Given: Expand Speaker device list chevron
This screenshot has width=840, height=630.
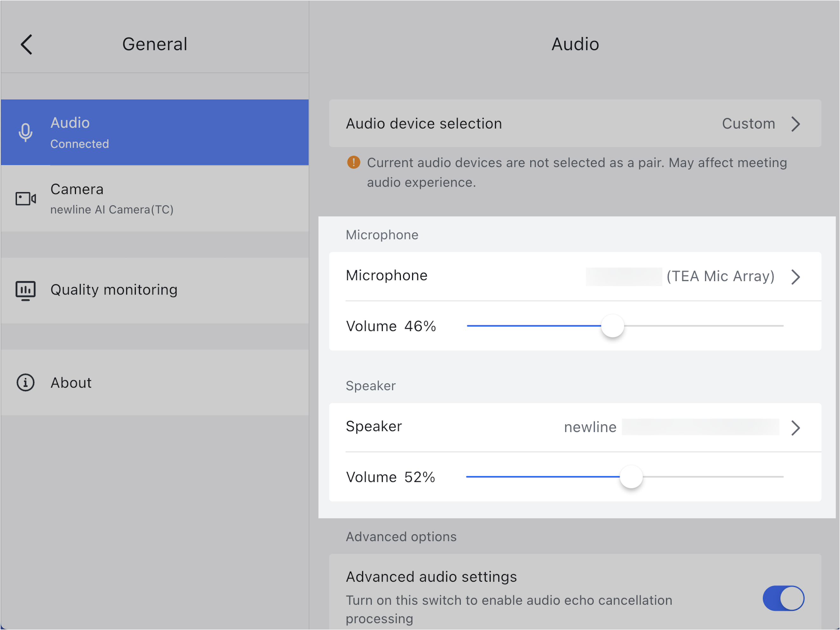Looking at the screenshot, I should (x=795, y=428).
